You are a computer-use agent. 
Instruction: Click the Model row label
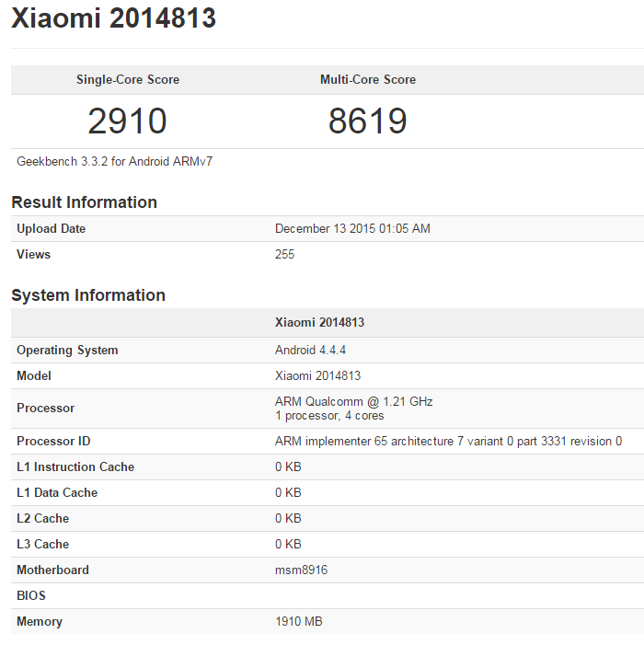[x=34, y=376]
